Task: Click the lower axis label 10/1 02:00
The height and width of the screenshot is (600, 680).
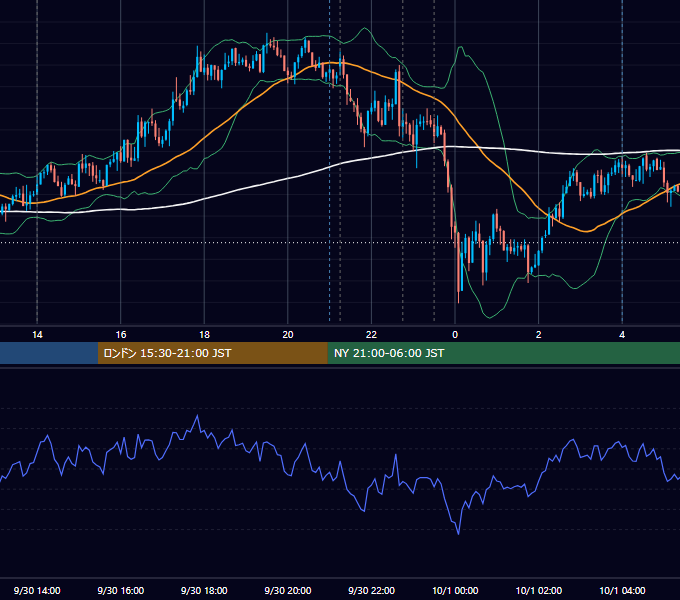Action: click(x=539, y=590)
